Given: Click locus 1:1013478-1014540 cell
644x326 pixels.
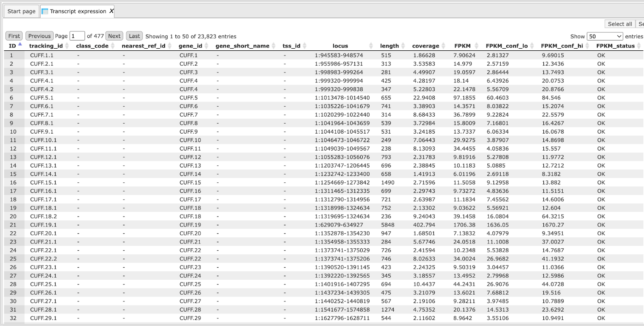Looking at the screenshot, I should point(342,98).
